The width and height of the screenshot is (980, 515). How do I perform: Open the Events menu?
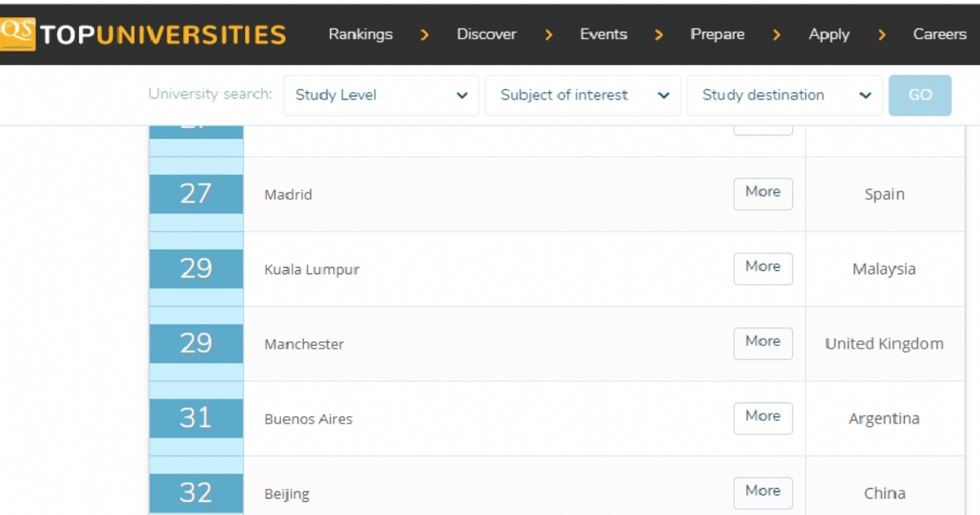(x=604, y=34)
